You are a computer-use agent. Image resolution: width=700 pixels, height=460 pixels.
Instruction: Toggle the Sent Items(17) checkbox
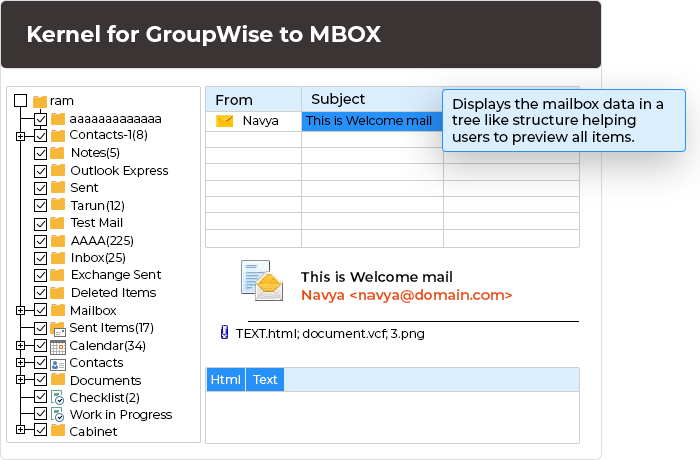(x=41, y=328)
